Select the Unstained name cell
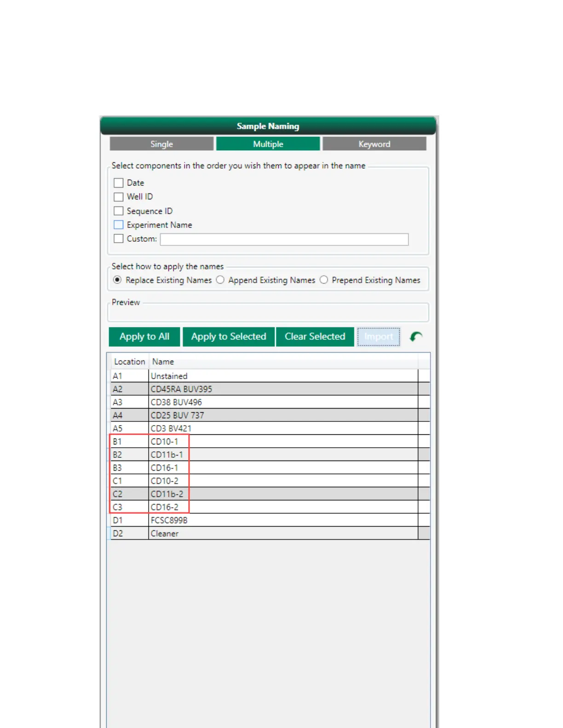The image size is (563, 728). (x=283, y=376)
